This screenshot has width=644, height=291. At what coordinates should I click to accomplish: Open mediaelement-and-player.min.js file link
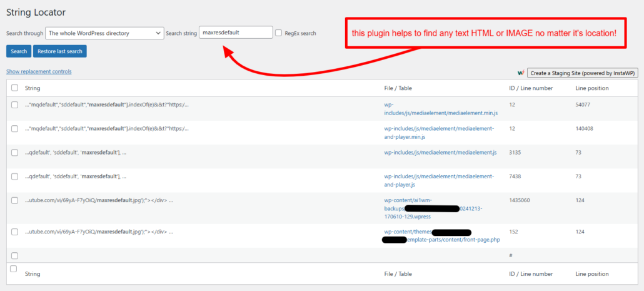tap(439, 132)
